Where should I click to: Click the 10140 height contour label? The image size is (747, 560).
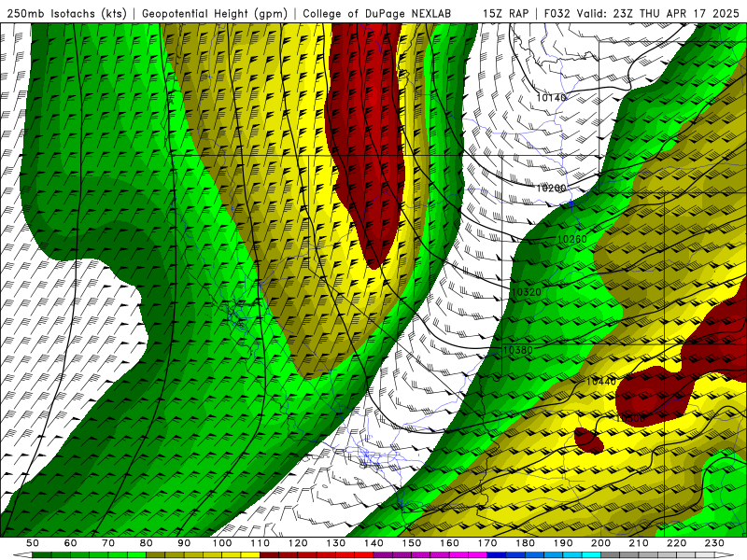pos(551,98)
